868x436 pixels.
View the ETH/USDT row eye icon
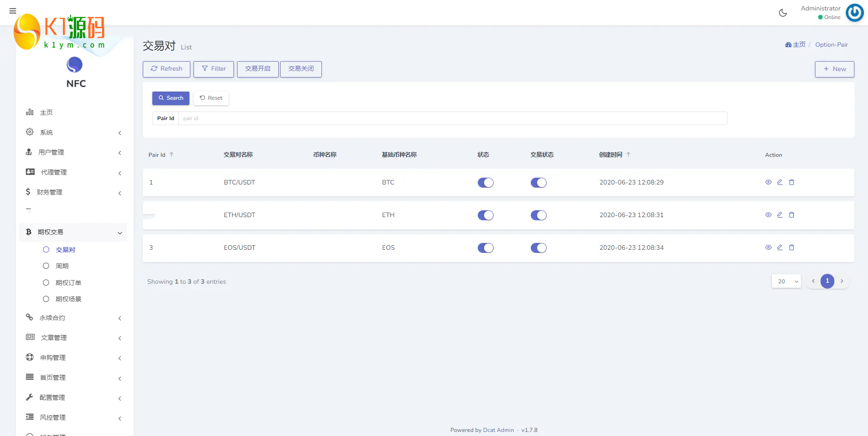pyautogui.click(x=768, y=215)
